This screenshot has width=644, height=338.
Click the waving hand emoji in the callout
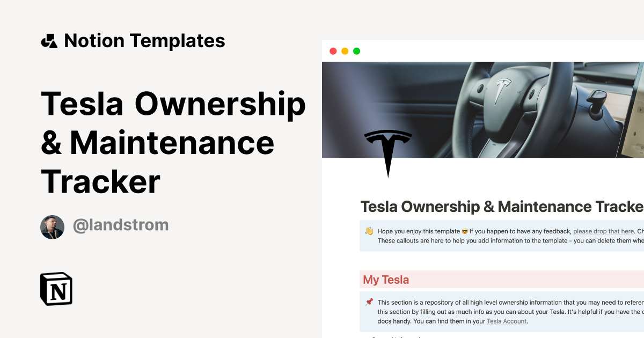click(369, 231)
